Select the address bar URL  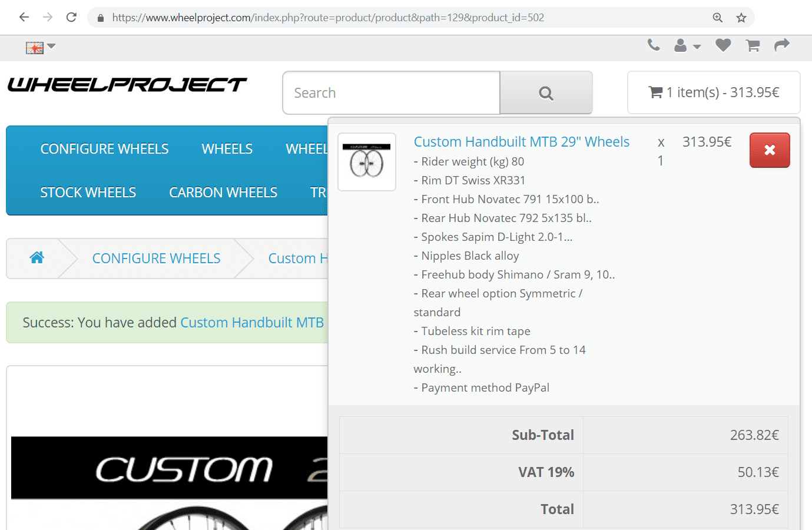point(328,18)
